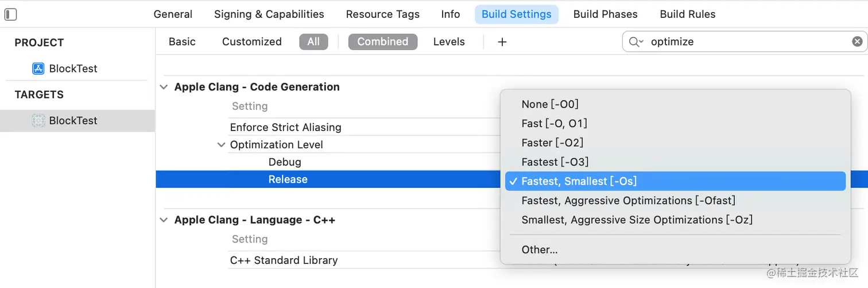Open the Build Phases tab
The width and height of the screenshot is (868, 288).
605,14
